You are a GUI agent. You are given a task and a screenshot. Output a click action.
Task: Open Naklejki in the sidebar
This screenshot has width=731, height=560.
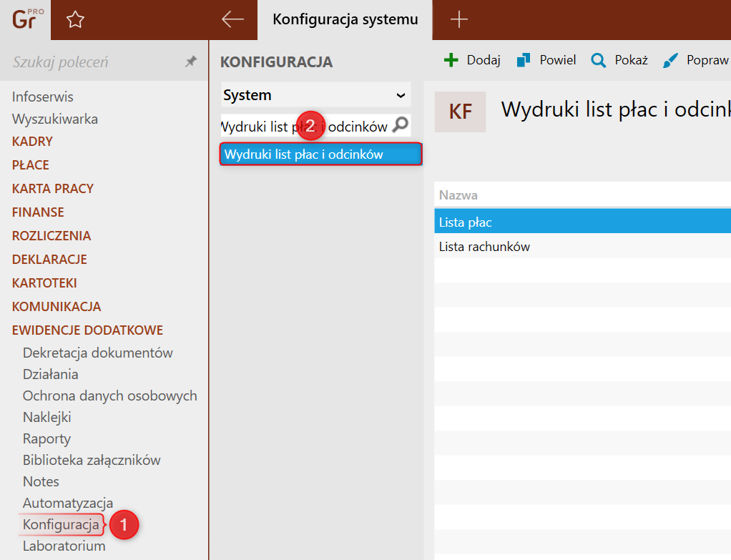coord(47,418)
